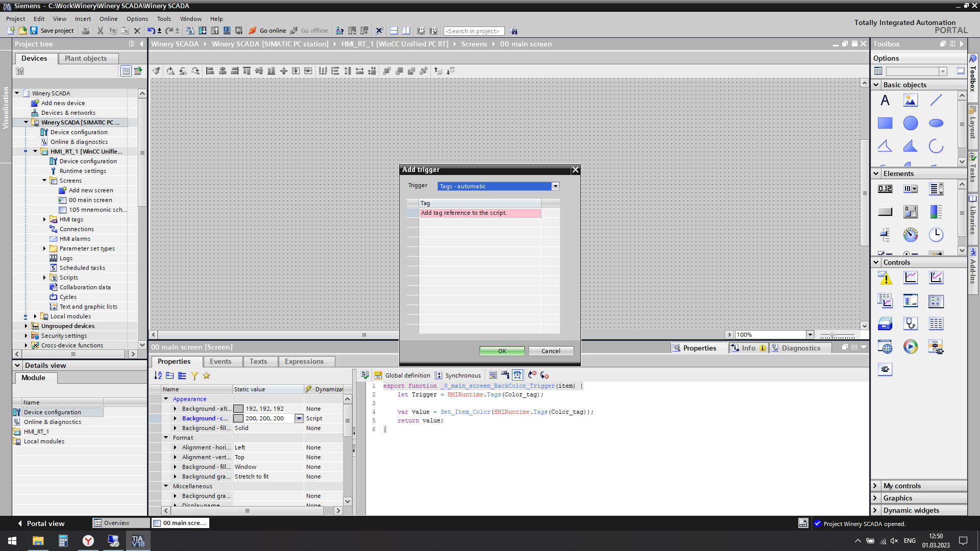Screen dimensions: 980x551
Task: Open the Options menu
Action: [x=137, y=19]
